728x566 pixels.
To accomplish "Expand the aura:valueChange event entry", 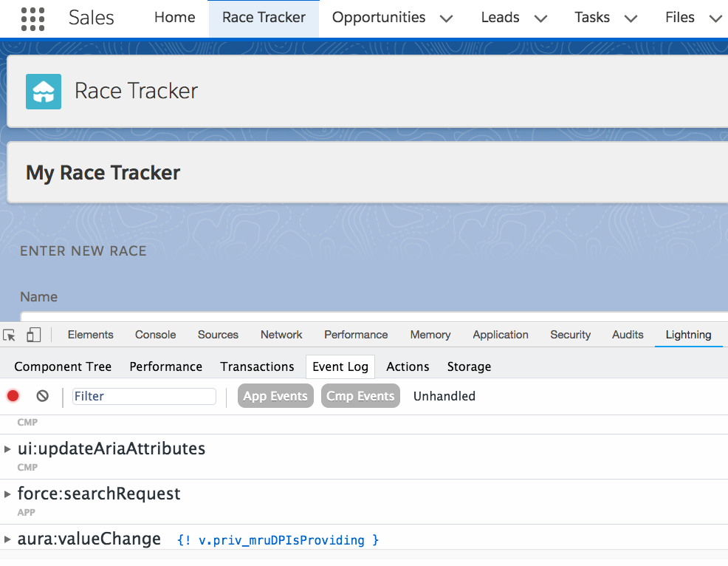I will point(8,539).
